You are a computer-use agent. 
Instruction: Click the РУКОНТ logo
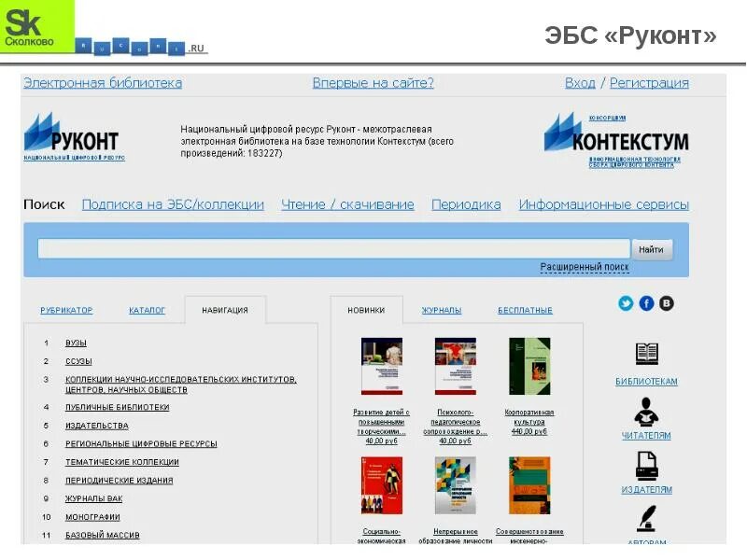pos(73,137)
